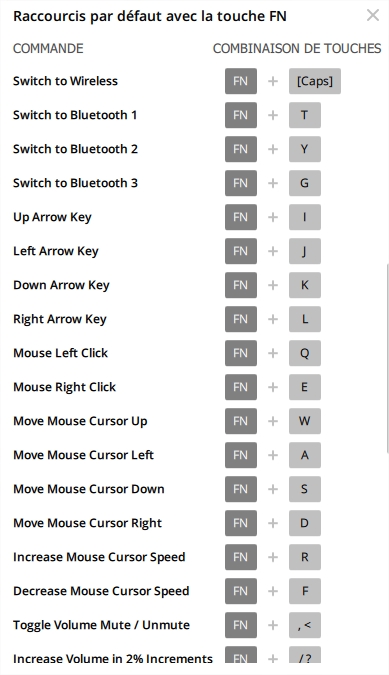This screenshot has height=675, width=389.
Task: Select the A key for Cursor Left
Action: point(305,455)
